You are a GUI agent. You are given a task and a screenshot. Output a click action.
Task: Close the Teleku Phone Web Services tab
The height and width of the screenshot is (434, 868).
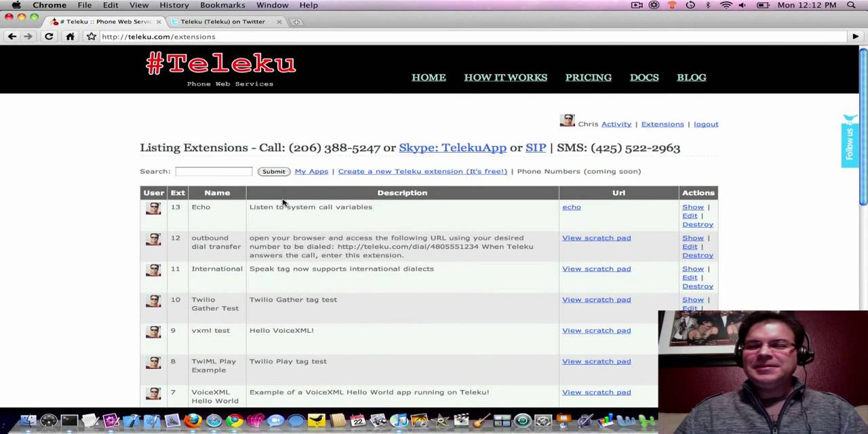[159, 22]
